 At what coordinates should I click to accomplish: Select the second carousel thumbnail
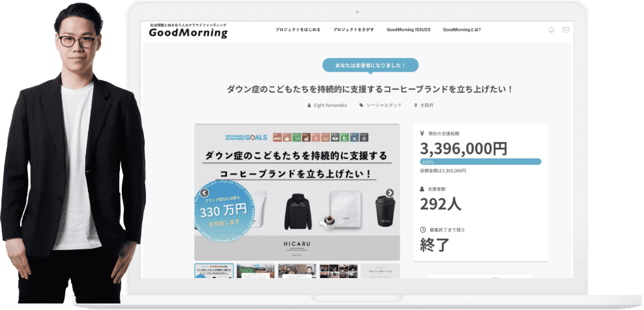pyautogui.click(x=256, y=271)
